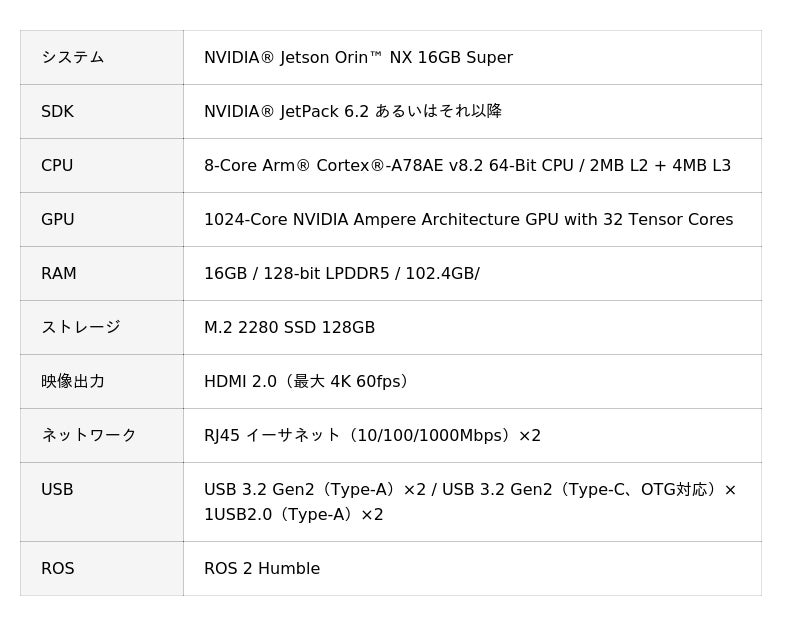Viewport: 800px width, 626px height.
Task: Click the 8-Core Arm Cortex-A78AE description
Action: coord(467,165)
